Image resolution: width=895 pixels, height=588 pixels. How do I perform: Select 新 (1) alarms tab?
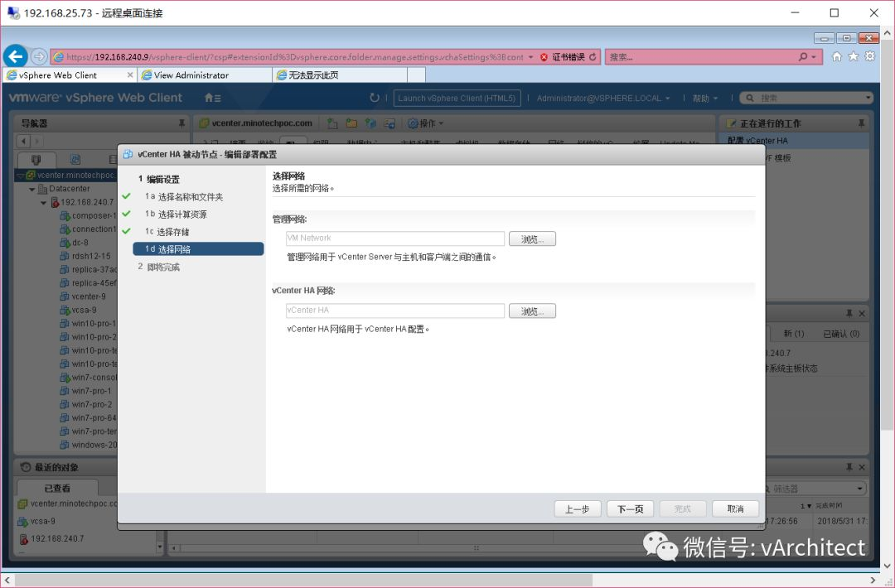click(x=793, y=334)
